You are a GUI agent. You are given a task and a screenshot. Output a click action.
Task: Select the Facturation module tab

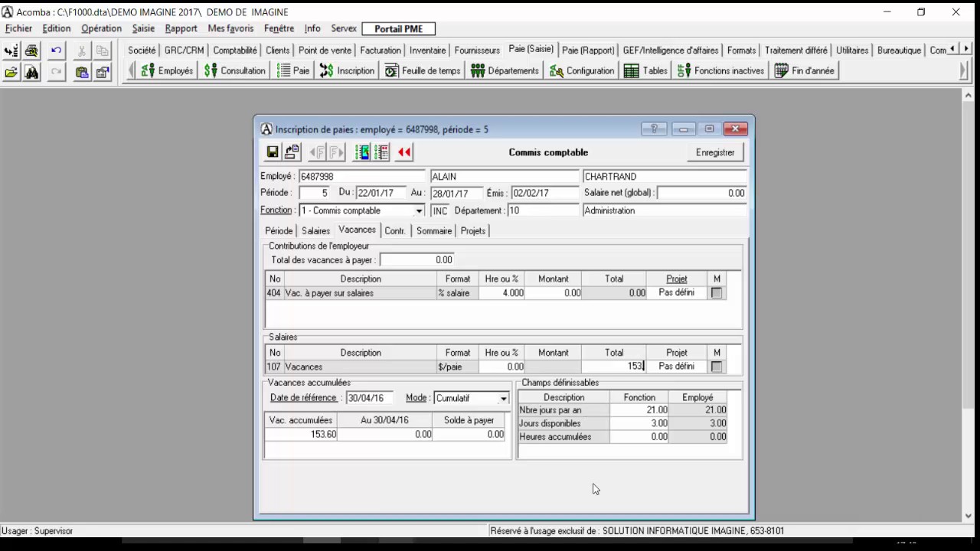tap(381, 51)
